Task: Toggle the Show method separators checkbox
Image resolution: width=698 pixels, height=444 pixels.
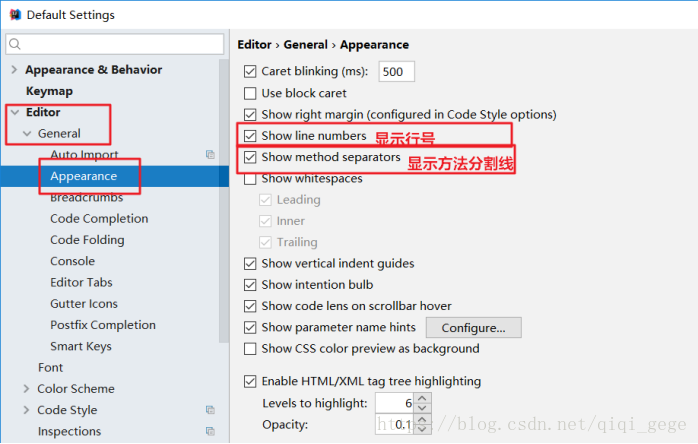Action: [251, 158]
